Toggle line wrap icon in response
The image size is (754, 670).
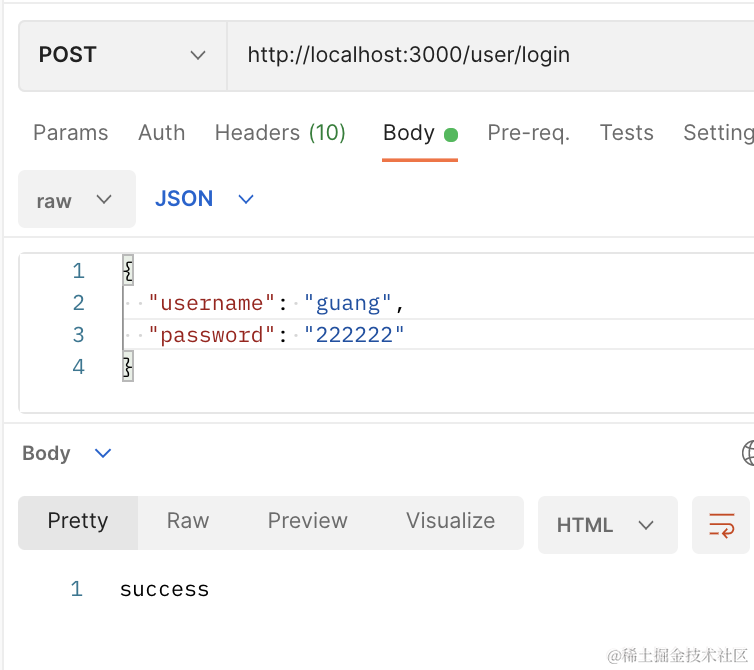click(x=721, y=525)
